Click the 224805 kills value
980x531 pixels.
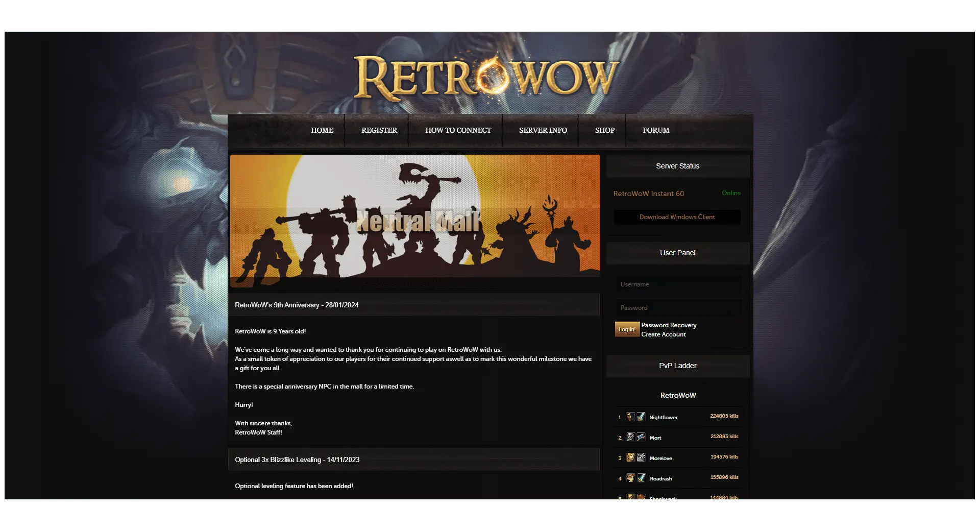tap(724, 416)
